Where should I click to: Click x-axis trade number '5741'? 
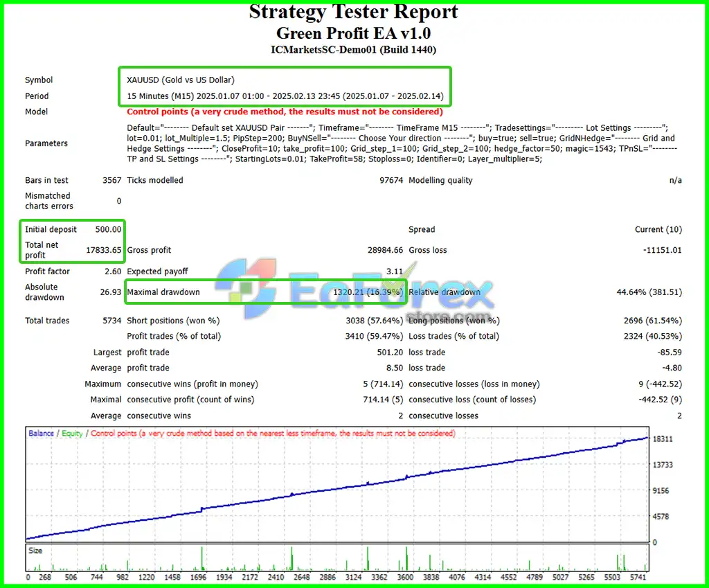point(638,577)
